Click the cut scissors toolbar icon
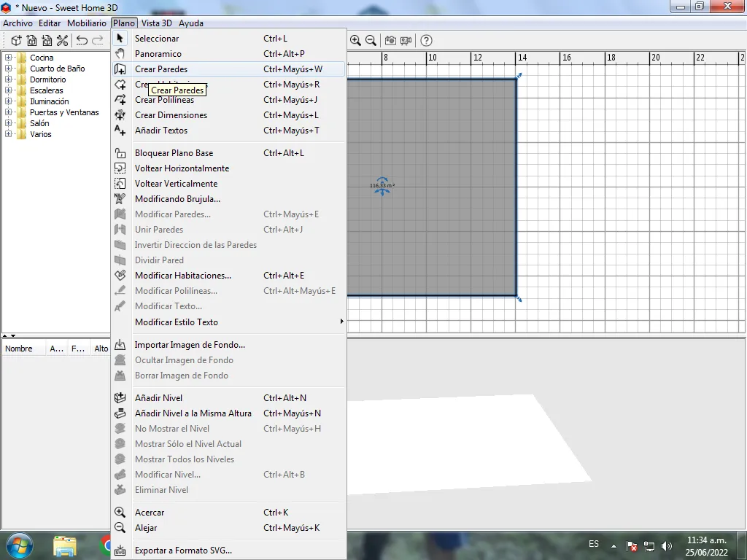The image size is (747, 560). (63, 41)
